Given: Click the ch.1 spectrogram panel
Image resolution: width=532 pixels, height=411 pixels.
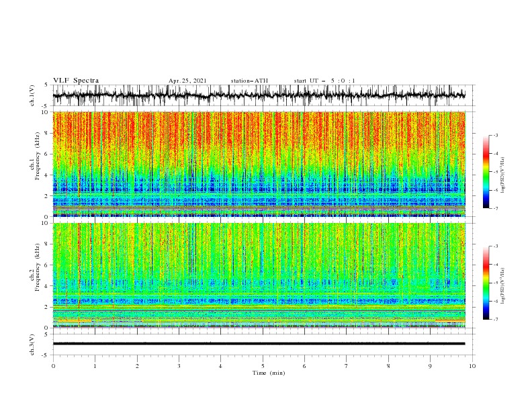Looking at the screenshot, I should coord(259,164).
